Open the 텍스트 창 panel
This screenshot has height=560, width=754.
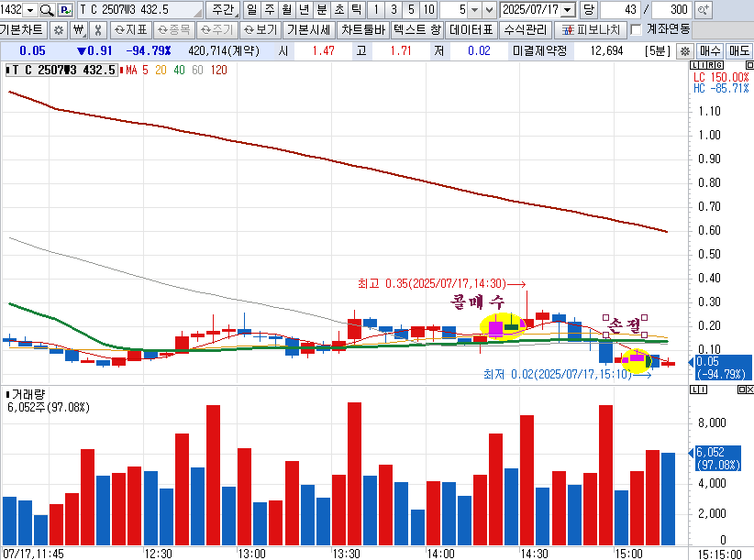tap(417, 30)
